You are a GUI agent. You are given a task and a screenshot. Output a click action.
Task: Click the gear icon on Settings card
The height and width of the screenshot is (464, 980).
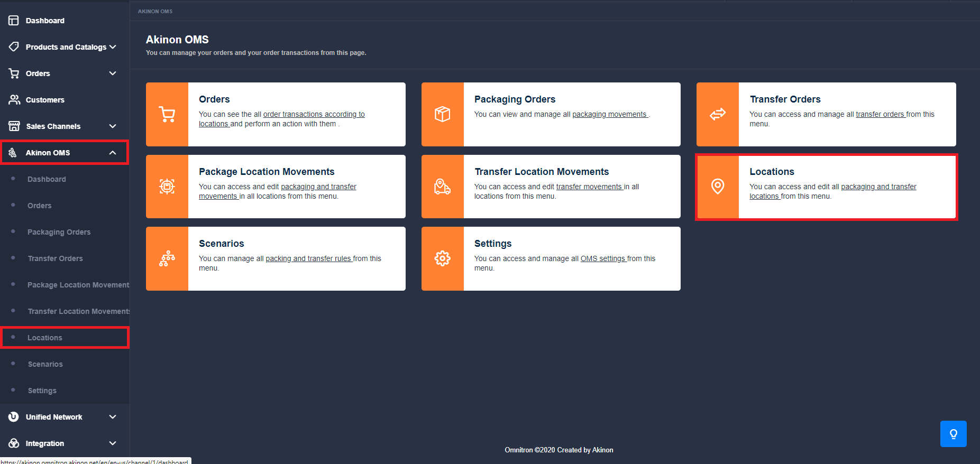pos(443,258)
